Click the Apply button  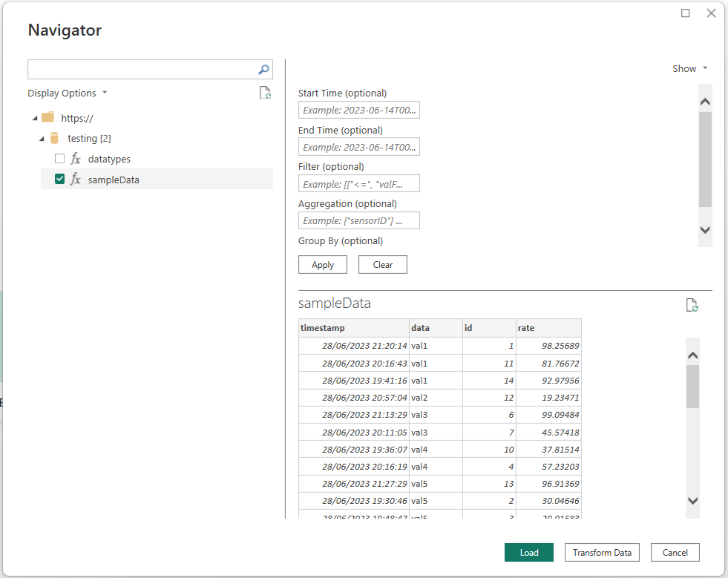(x=322, y=264)
